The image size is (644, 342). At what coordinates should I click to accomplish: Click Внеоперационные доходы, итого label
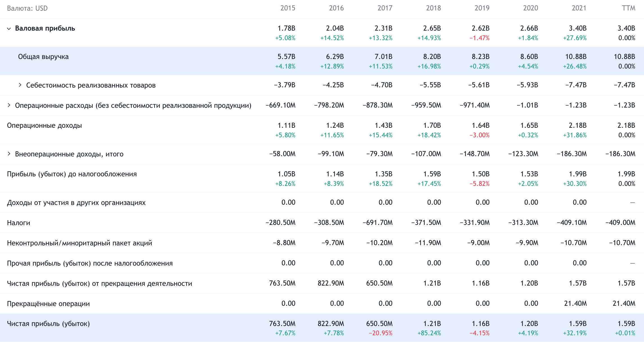pos(69,154)
